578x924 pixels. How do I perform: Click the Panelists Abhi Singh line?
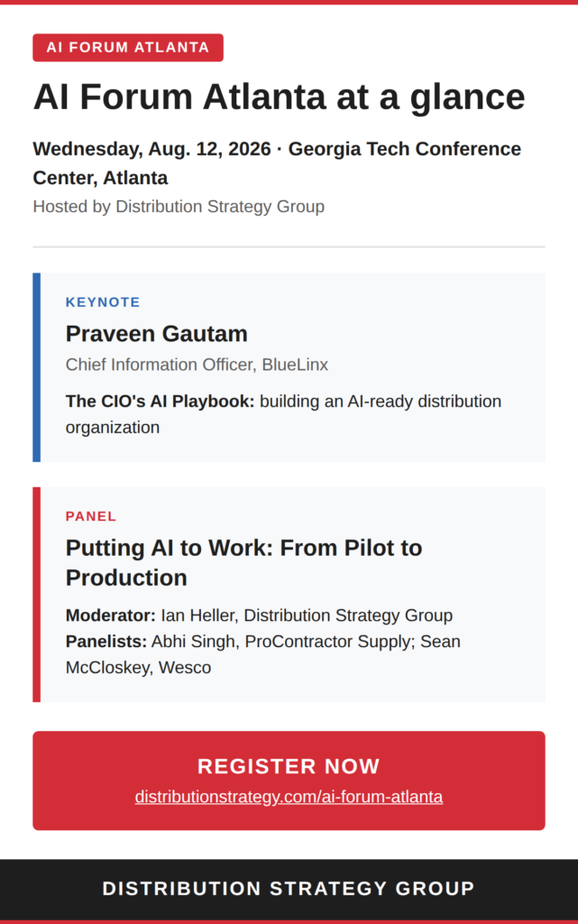[263, 642]
